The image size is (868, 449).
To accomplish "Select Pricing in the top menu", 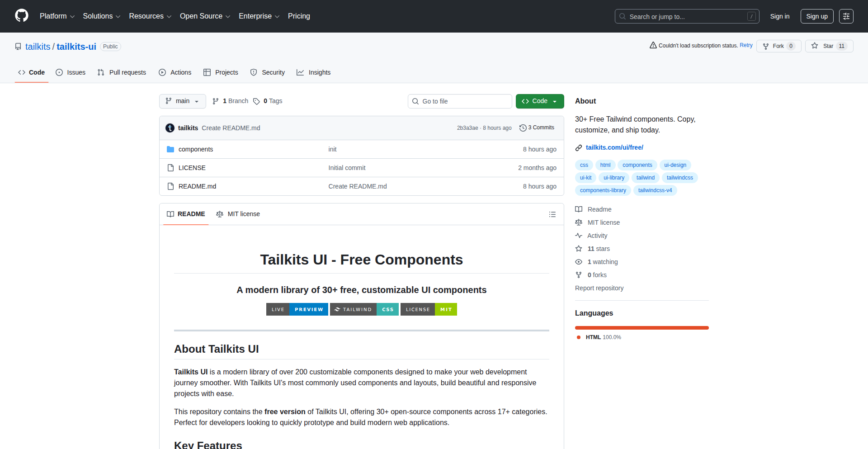I will (299, 16).
